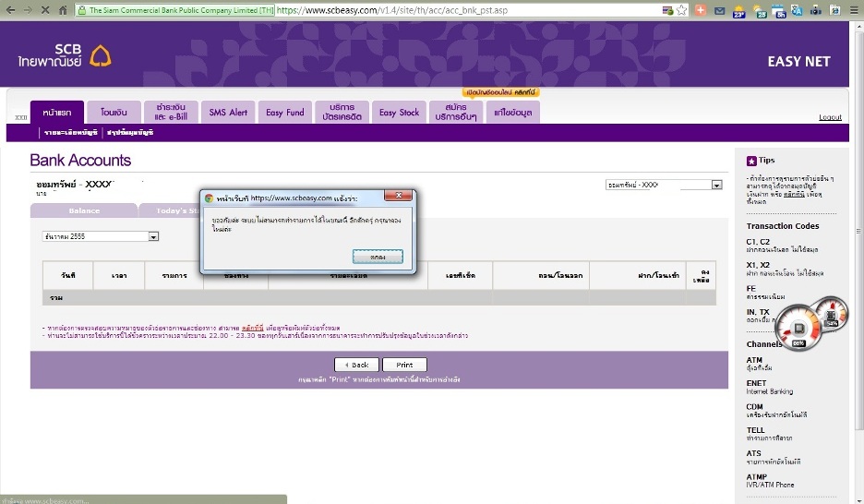Confirm the alert dialog's OK button

[378, 257]
